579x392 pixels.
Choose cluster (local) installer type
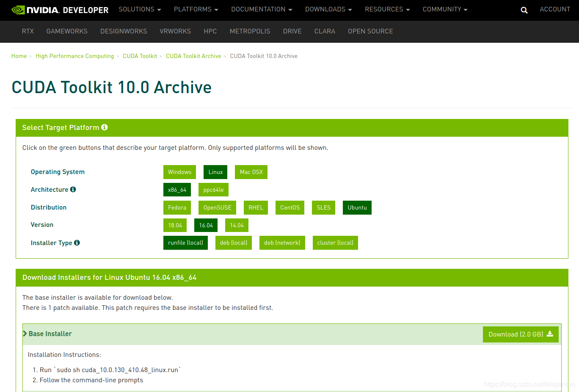point(335,243)
